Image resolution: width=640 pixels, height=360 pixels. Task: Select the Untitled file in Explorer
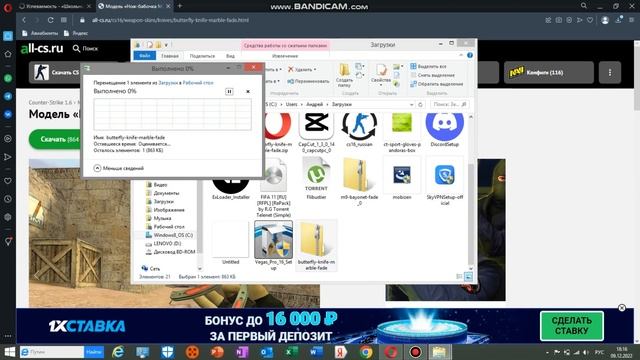pos(231,243)
